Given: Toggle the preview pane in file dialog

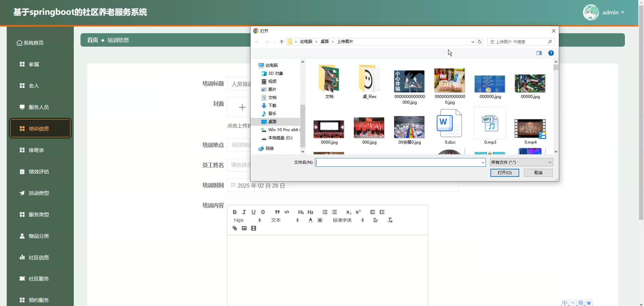Looking at the screenshot, I should (x=539, y=53).
